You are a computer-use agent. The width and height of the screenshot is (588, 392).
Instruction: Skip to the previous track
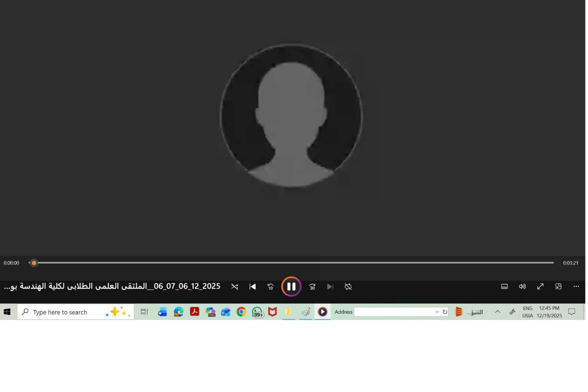252,286
